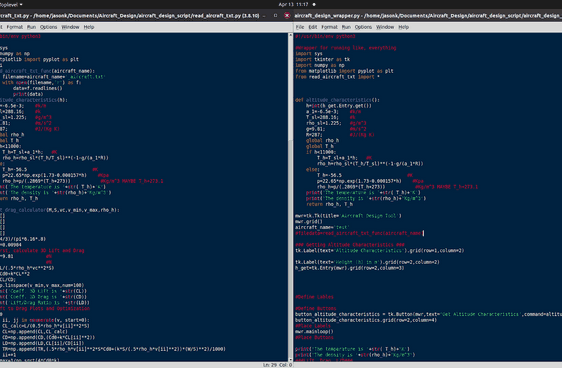The width and height of the screenshot is (562, 368).
Task: Close the read_aircraft_txt.py window
Action: 287,16
